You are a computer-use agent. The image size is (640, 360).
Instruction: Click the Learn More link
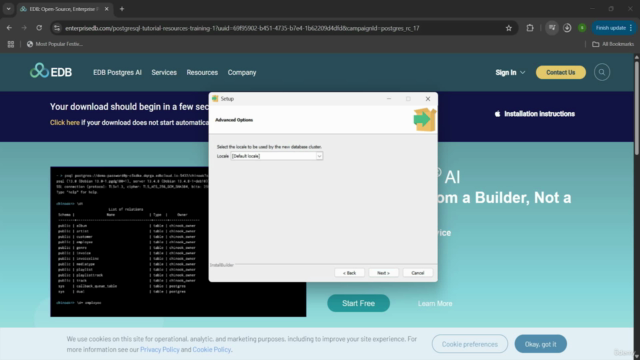pos(435,303)
